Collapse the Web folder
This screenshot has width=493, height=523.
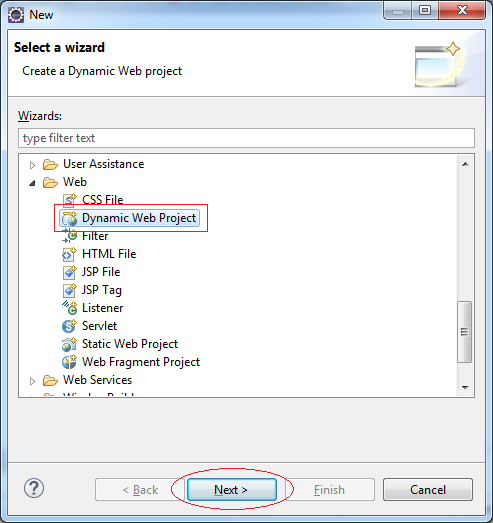click(x=32, y=183)
